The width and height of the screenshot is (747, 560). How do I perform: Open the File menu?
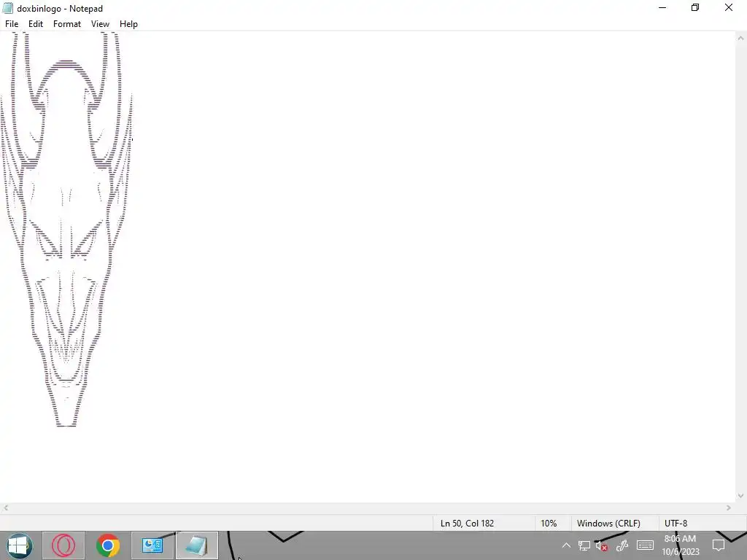coord(12,24)
